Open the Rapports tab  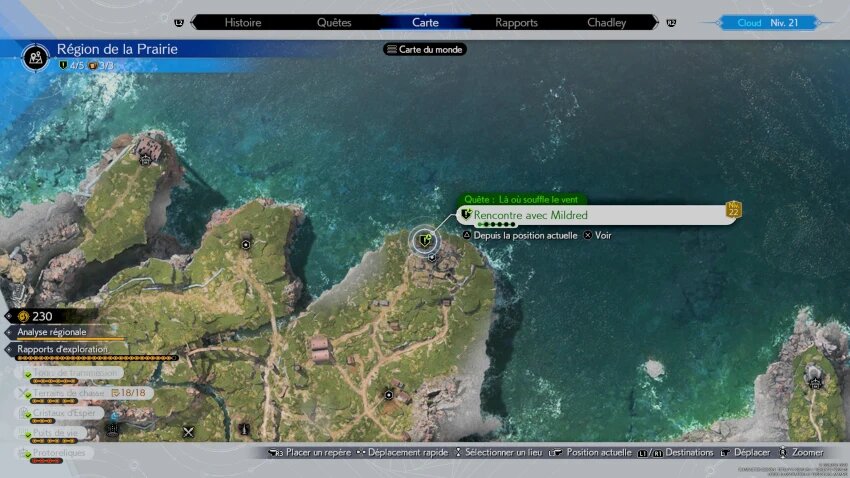[516, 23]
